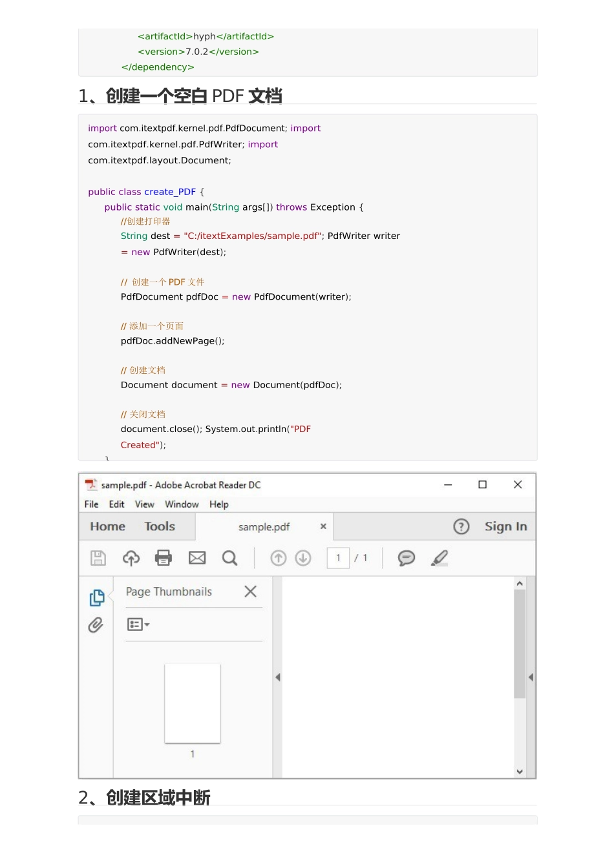Screen dimensions: 614x868
Task: Minimize the Adobe Acrobat Reader window
Action: (448, 484)
